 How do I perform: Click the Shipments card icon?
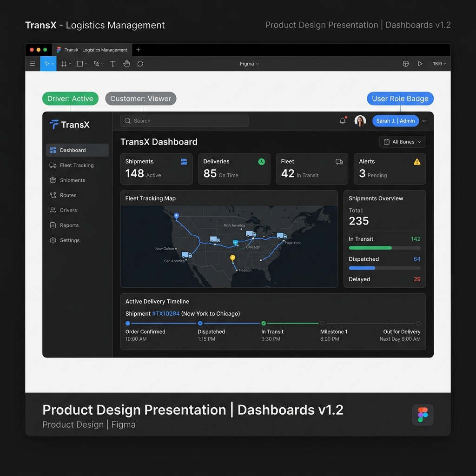tap(184, 162)
